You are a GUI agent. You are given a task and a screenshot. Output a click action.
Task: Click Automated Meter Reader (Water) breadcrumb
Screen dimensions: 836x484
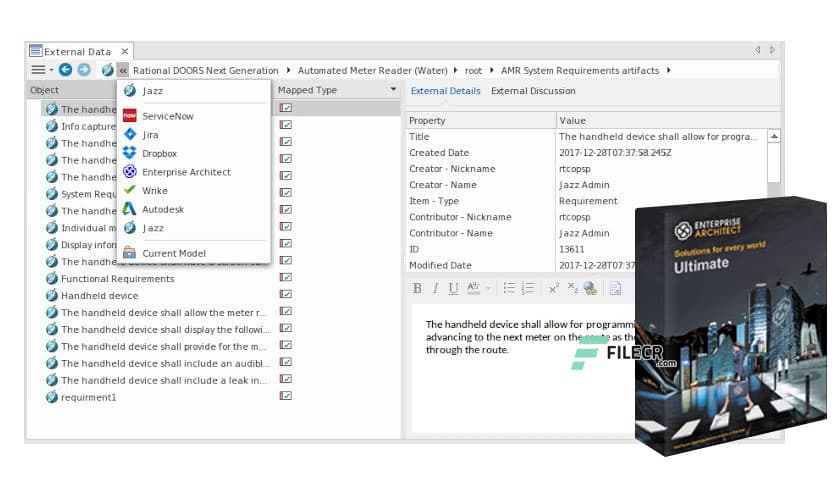tap(373, 70)
